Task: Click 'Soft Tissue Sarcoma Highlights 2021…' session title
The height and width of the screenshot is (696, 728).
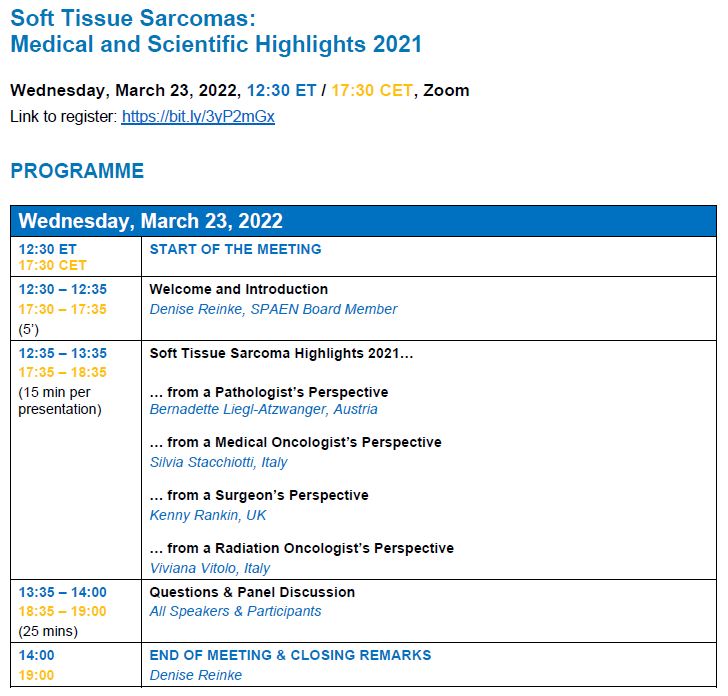Action: tap(281, 353)
